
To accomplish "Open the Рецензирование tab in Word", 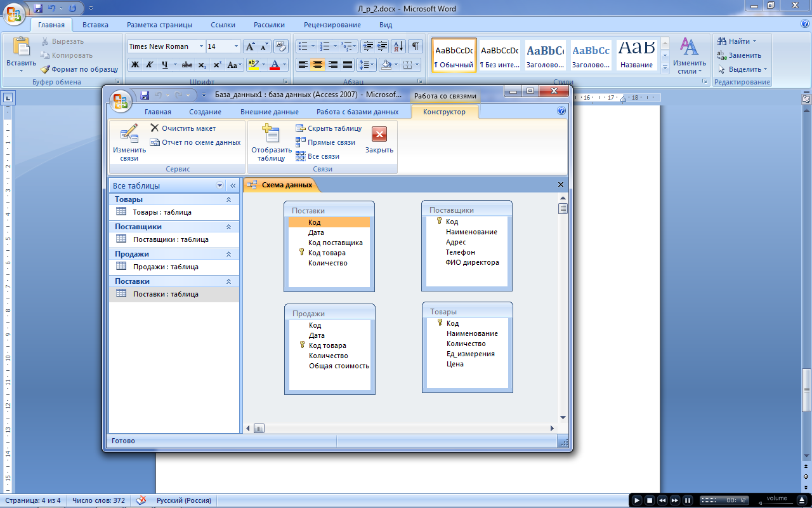I will tap(332, 25).
